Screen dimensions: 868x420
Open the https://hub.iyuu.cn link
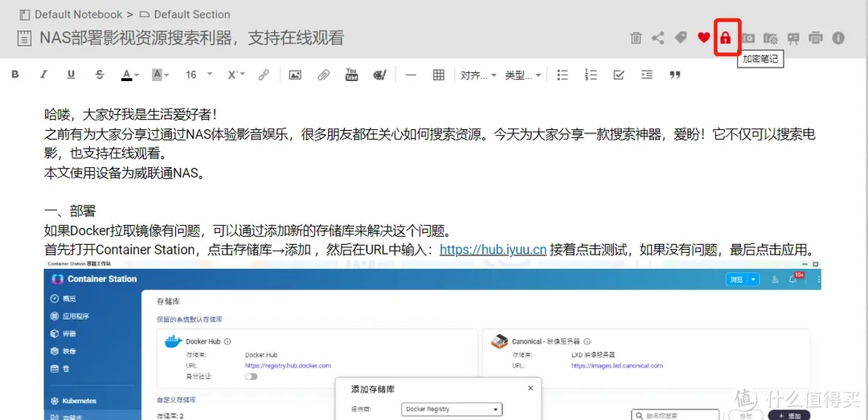pos(493,250)
